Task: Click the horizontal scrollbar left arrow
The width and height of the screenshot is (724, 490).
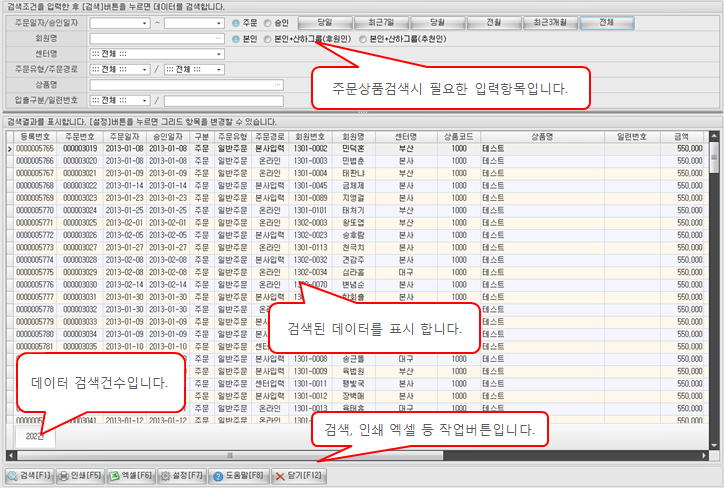Action: click(x=10, y=456)
